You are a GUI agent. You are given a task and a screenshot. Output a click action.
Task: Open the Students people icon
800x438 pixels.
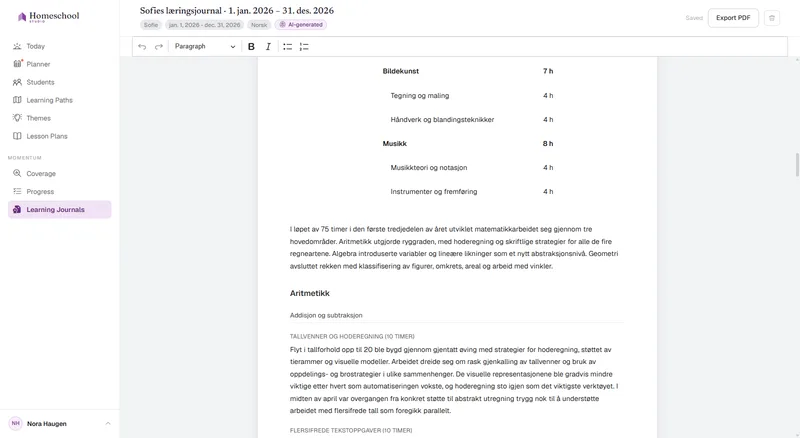coord(17,82)
